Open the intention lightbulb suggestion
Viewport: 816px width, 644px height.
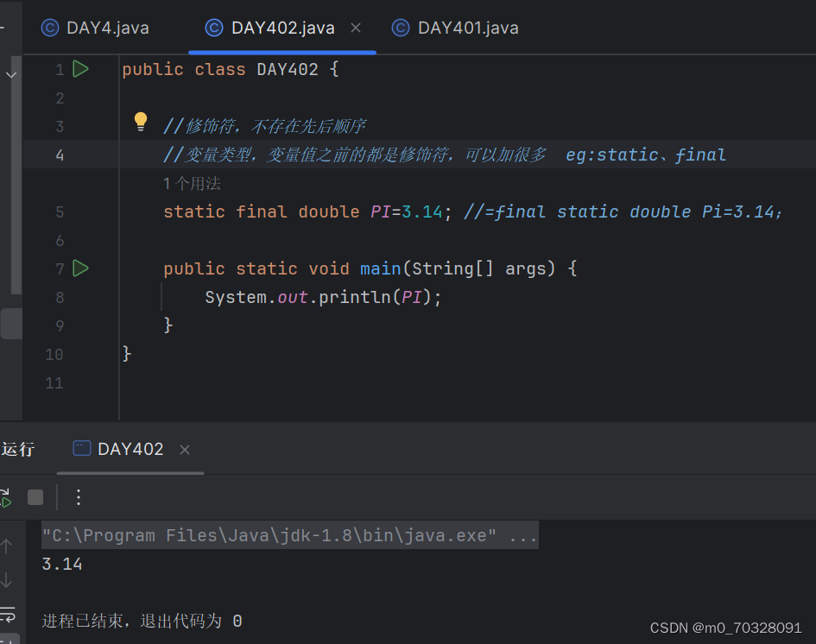click(141, 122)
